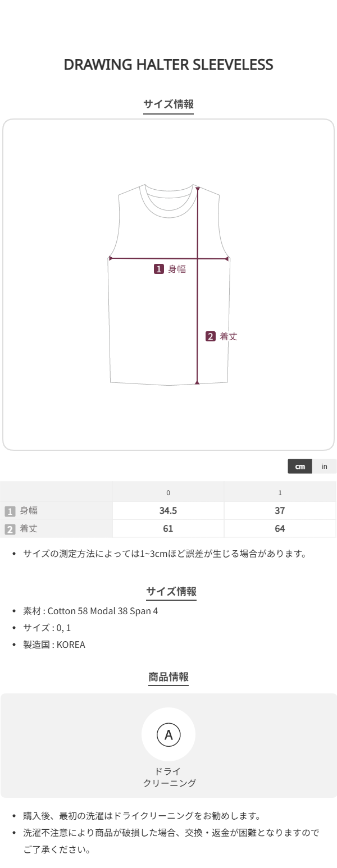Image resolution: width=337 pixels, height=868 pixels.
Task: Click the 着丈 label on the diagram
Action: (x=229, y=336)
